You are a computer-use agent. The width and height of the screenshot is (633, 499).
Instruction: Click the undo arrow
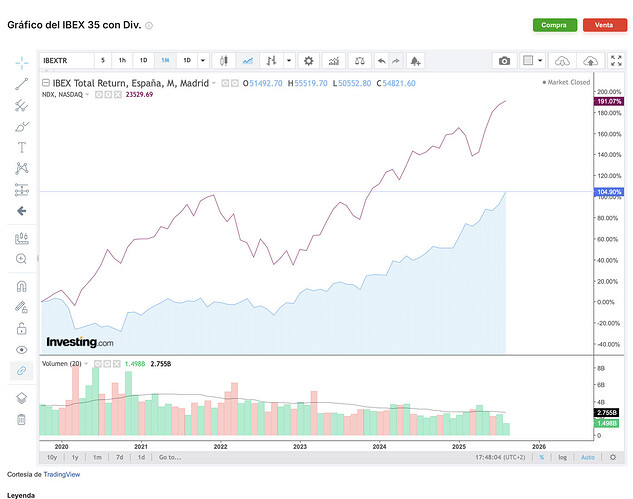(x=381, y=61)
